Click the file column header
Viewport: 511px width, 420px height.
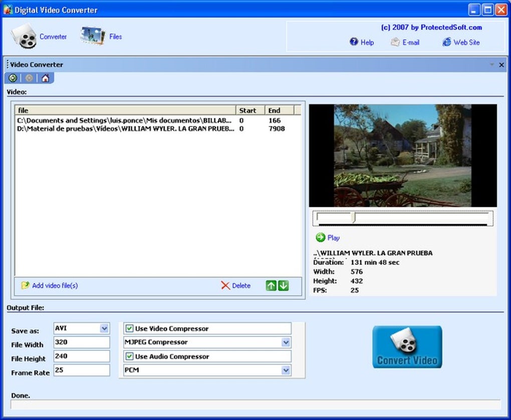[x=125, y=110]
